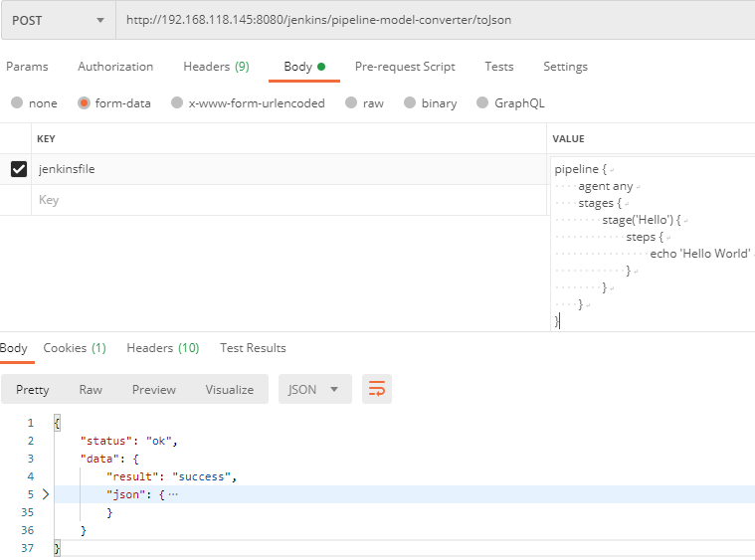Image resolution: width=755 pixels, height=560 pixels.
Task: Open the Authorization tab
Action: tap(115, 67)
